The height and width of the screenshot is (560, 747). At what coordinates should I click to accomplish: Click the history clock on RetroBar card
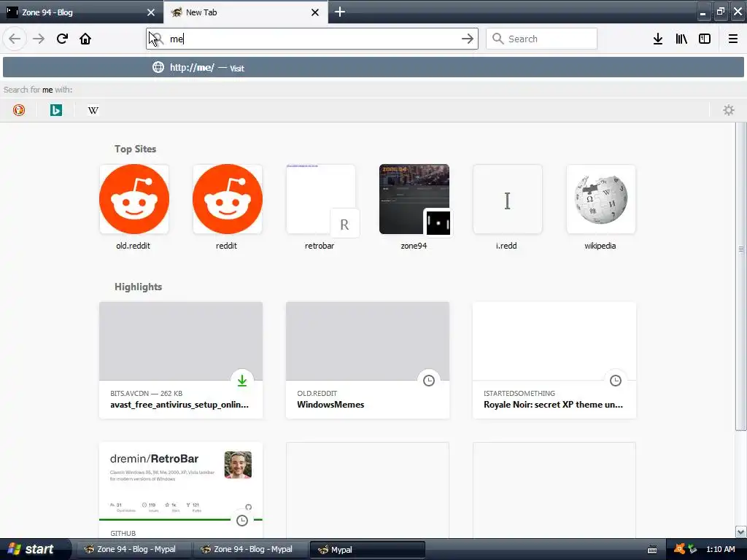242,521
